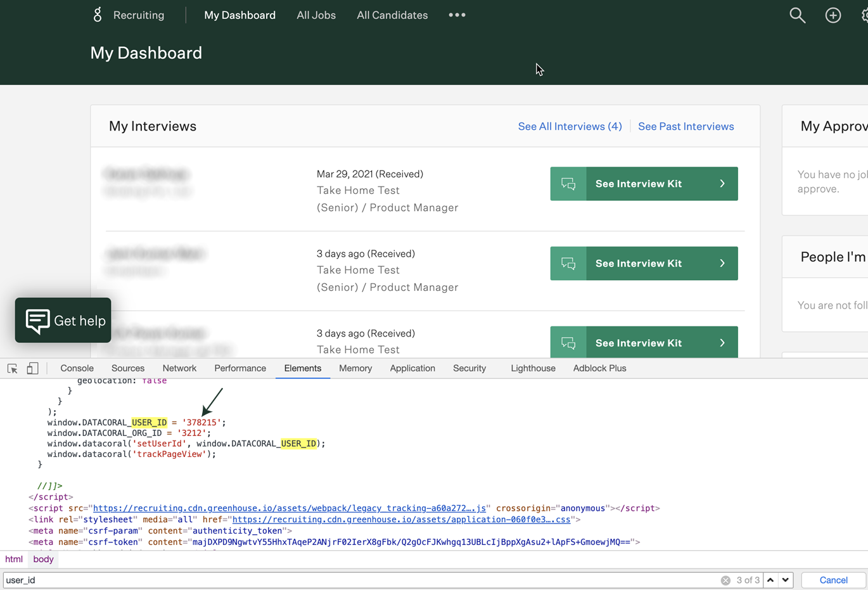
Task: Cancel the DevTools search
Action: (833, 580)
